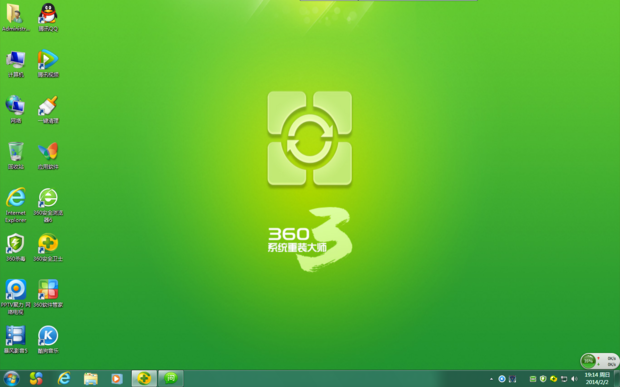Click the four-color ball taskbar icon
This screenshot has height=387, width=620.
click(36, 379)
